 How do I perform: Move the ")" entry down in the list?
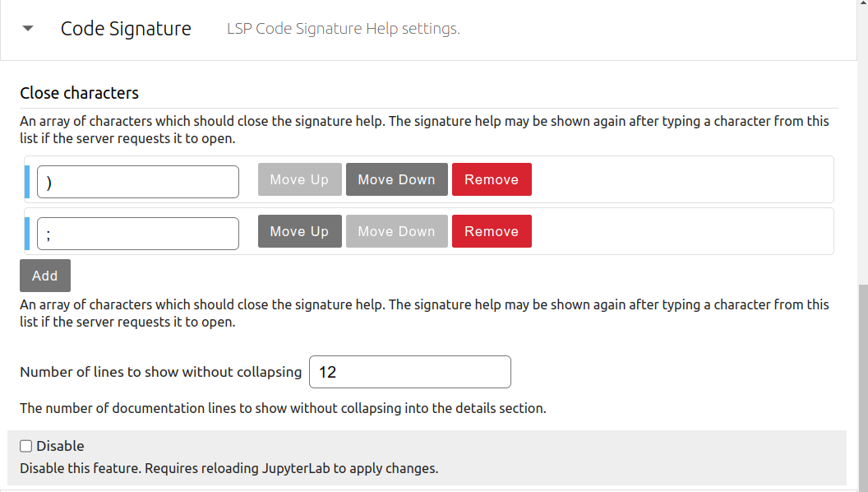[396, 179]
